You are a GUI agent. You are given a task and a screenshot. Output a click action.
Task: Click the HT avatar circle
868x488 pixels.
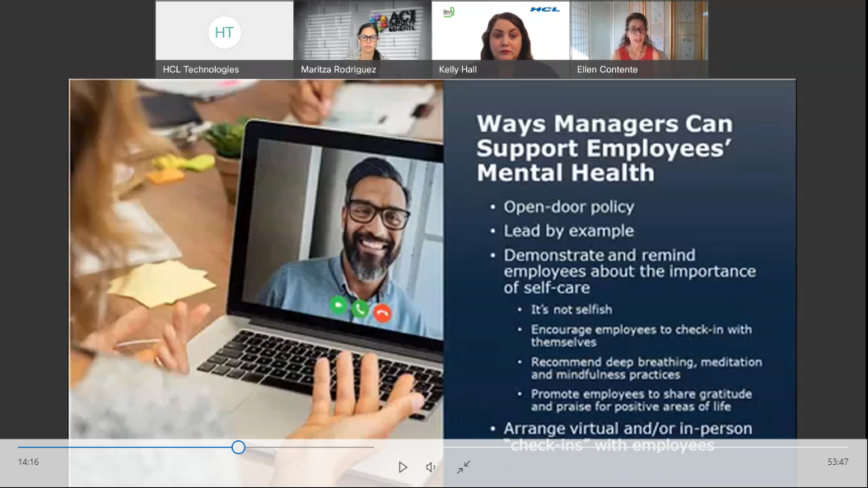(x=224, y=32)
